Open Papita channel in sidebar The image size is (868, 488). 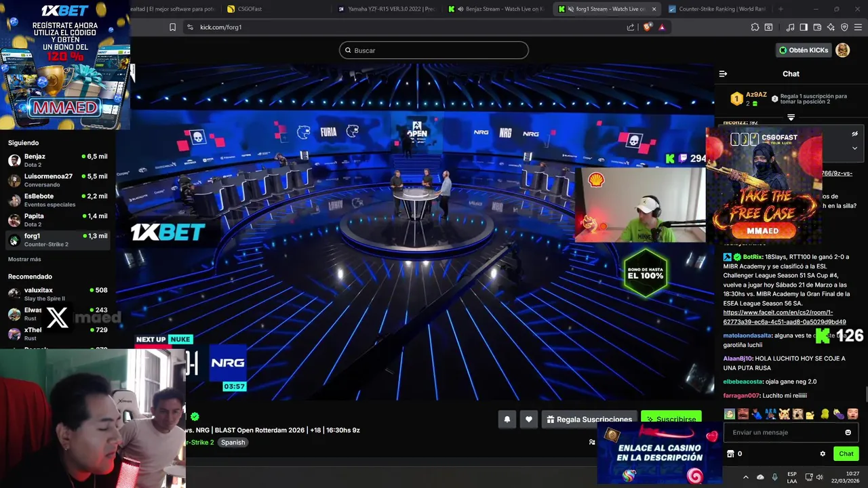[x=58, y=220]
